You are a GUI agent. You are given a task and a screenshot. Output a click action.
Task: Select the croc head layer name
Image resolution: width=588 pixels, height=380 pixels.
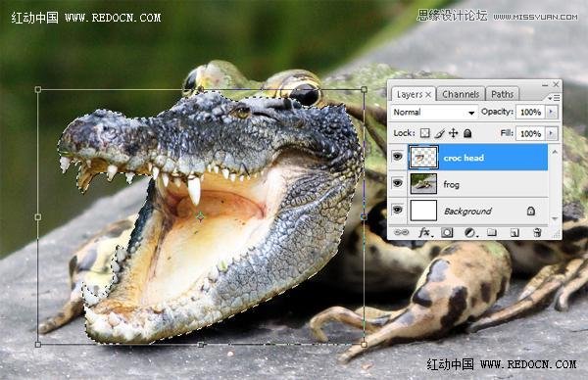click(464, 158)
